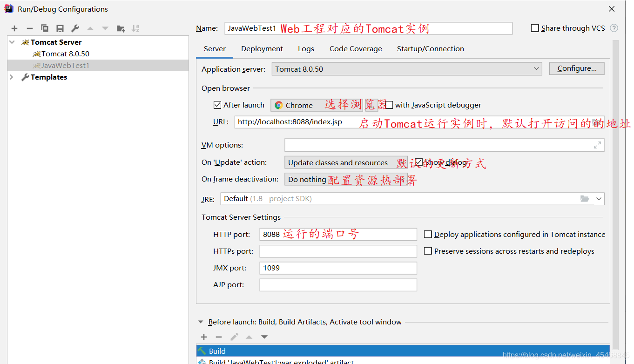Switch to the Logs tab
This screenshot has width=634, height=364.
click(306, 49)
